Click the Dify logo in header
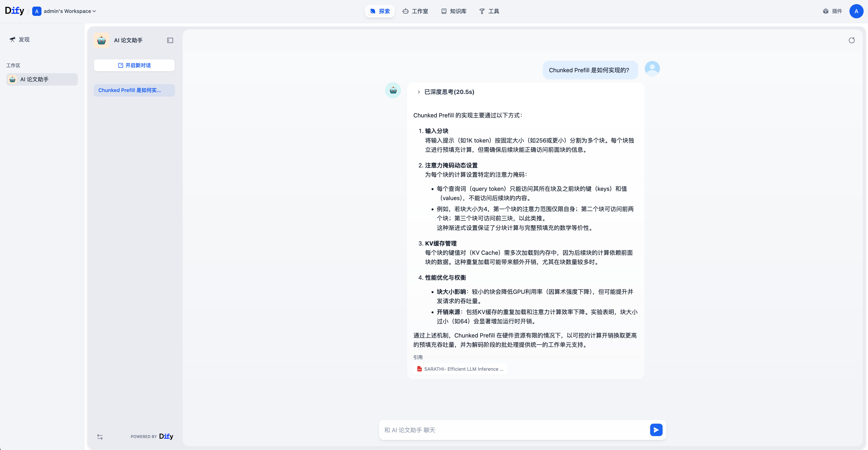868x450 pixels. pyautogui.click(x=14, y=11)
